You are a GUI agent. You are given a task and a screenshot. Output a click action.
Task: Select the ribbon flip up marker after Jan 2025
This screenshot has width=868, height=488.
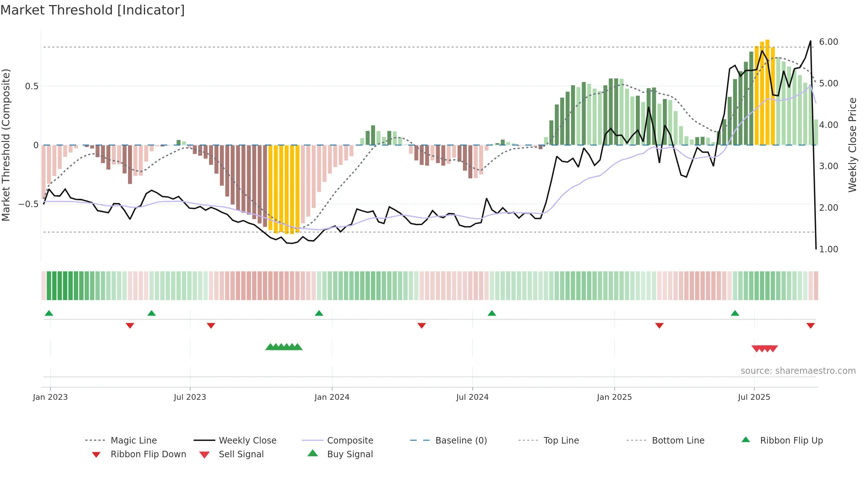coord(735,313)
